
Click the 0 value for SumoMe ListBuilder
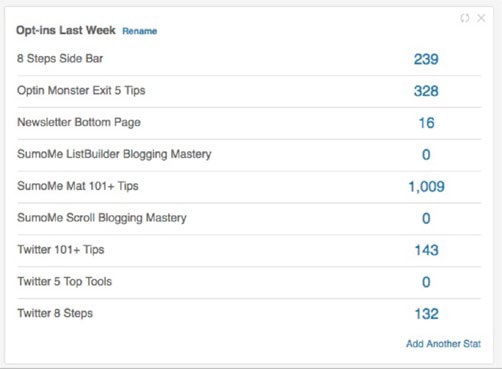pos(426,155)
